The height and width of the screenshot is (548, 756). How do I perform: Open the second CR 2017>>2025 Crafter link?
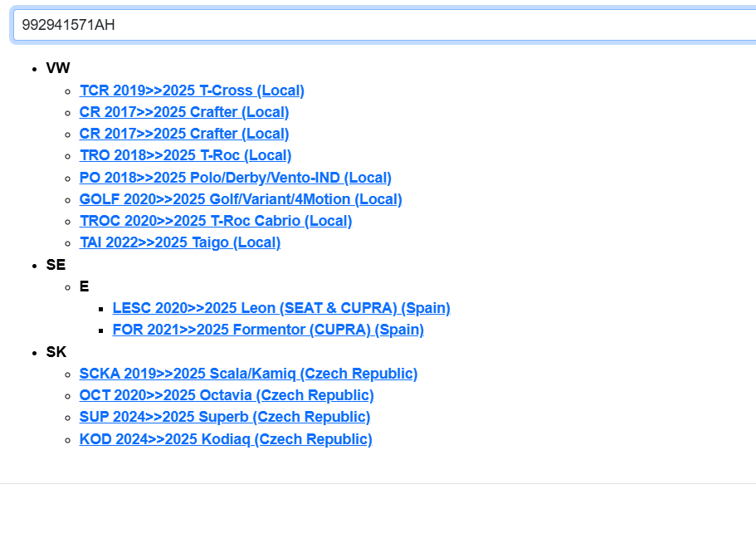pos(184,134)
